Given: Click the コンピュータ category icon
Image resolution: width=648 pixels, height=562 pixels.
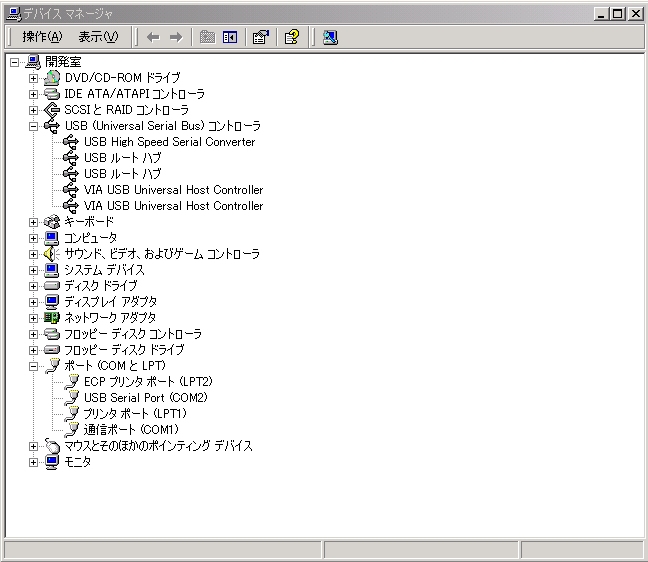Looking at the screenshot, I should (52, 238).
